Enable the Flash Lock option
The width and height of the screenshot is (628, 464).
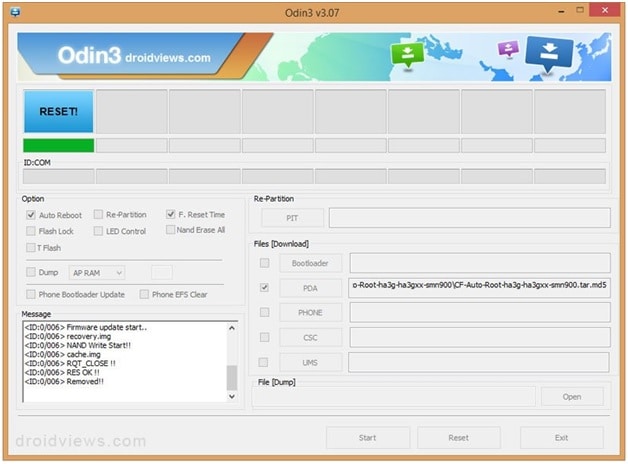31,231
